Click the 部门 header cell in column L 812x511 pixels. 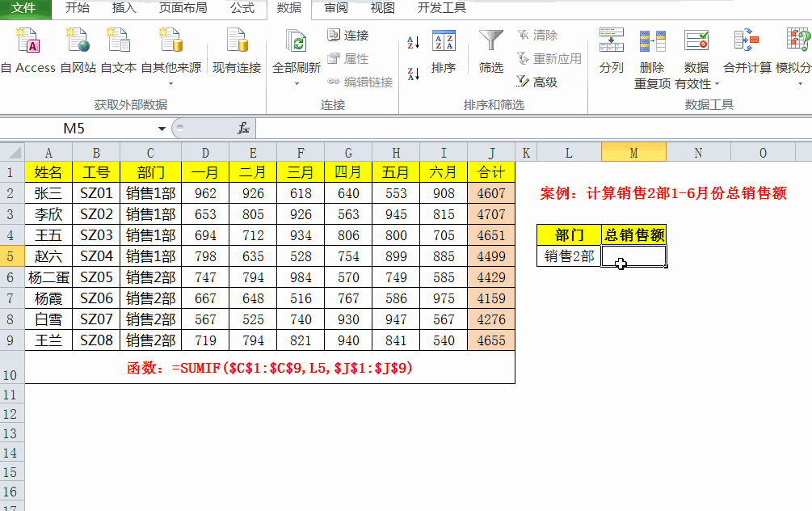click(x=569, y=235)
